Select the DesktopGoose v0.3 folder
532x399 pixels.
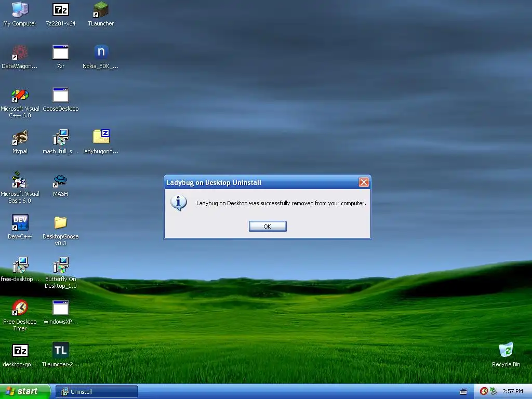point(61,222)
